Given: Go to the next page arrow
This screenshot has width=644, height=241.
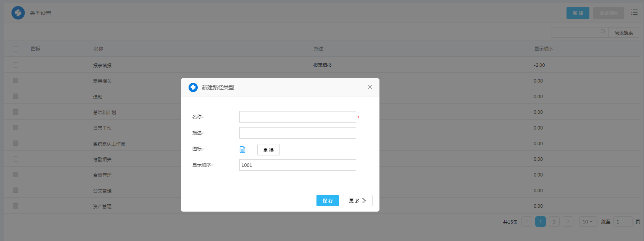Looking at the screenshot, I should [x=568, y=222].
